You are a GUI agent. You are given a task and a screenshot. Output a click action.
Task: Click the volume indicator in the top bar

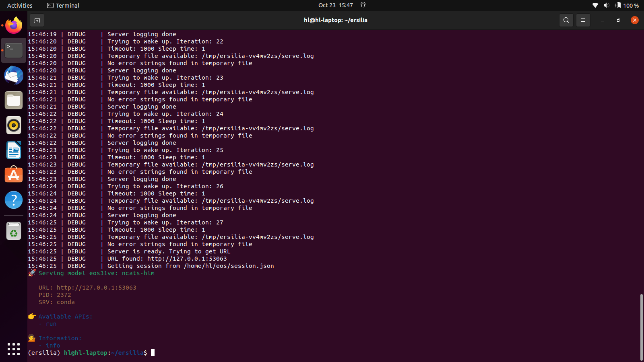pos(607,5)
